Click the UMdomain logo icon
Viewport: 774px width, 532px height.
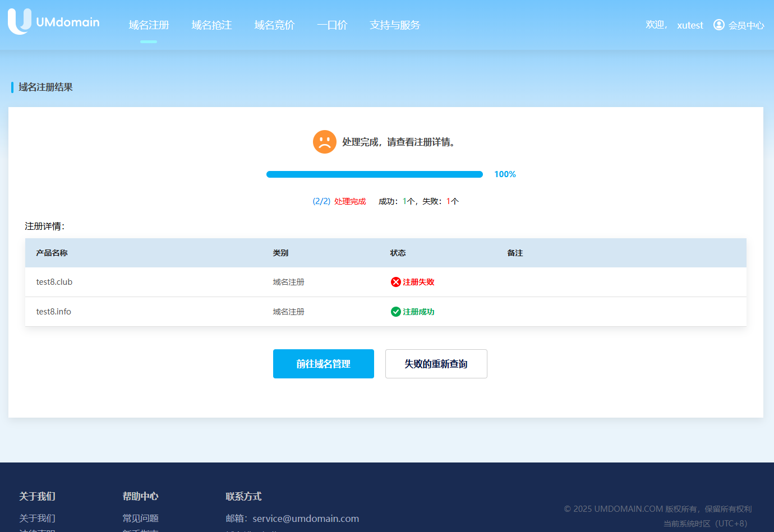point(20,22)
